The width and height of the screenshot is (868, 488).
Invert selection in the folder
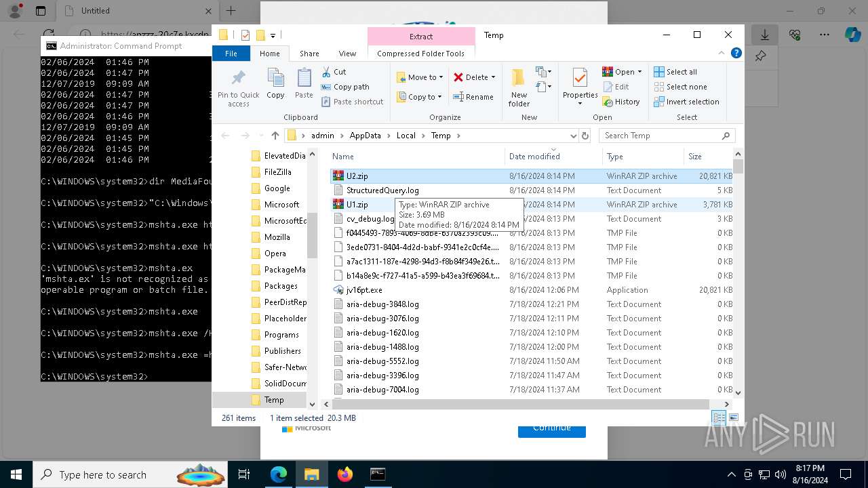click(686, 102)
